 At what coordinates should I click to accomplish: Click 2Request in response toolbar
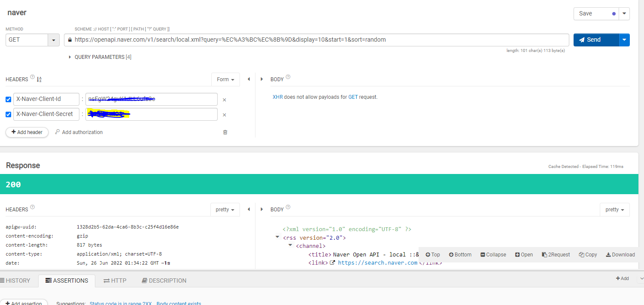(556, 255)
